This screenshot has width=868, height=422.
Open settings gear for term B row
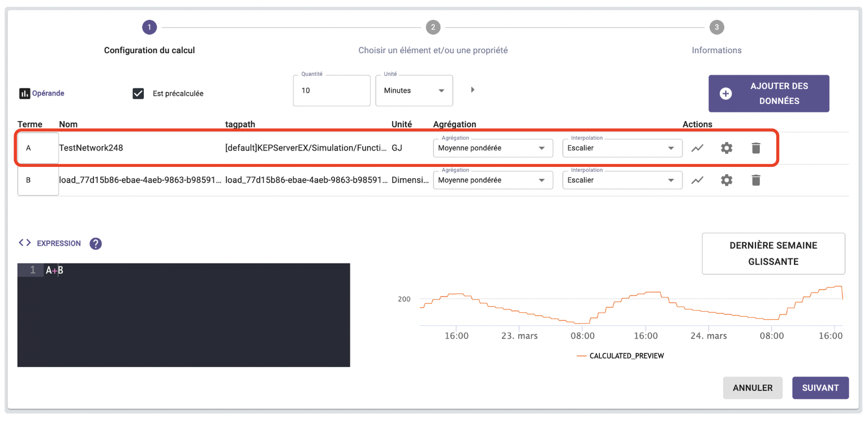tap(727, 180)
